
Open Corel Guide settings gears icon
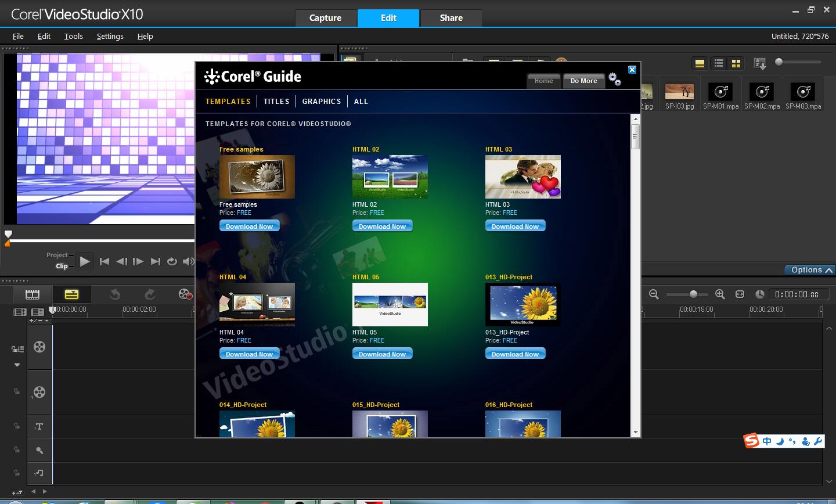(x=614, y=79)
